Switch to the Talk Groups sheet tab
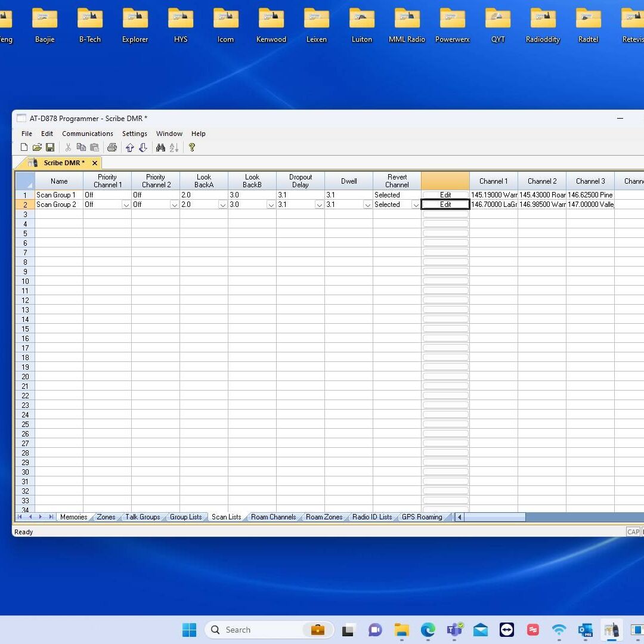This screenshot has width=644, height=644. 143,517
